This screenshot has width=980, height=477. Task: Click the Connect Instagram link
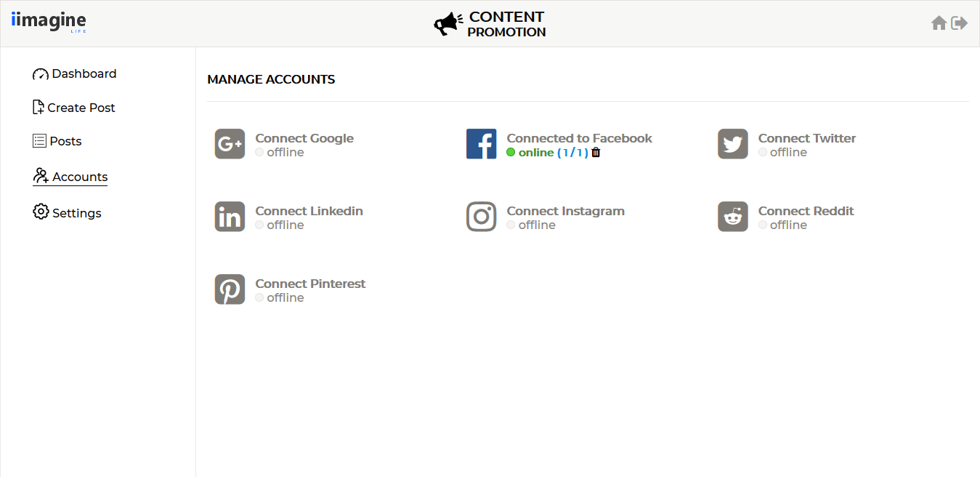click(x=566, y=211)
